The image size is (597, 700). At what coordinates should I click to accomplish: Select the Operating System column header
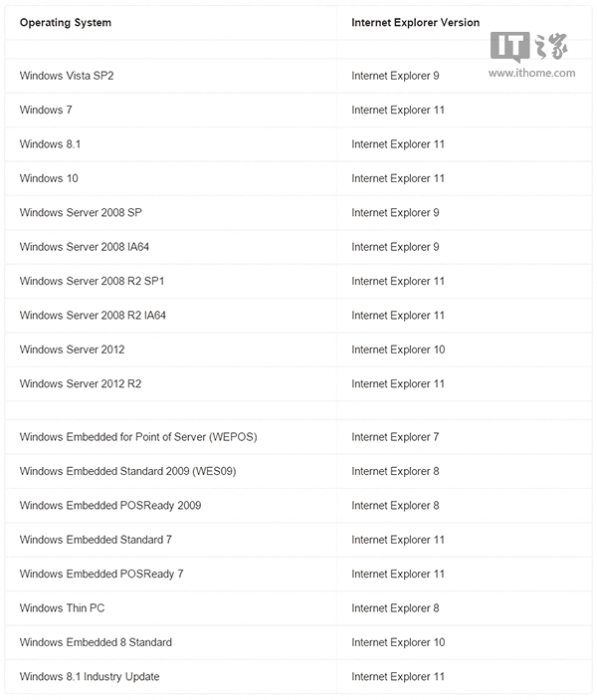[66, 22]
